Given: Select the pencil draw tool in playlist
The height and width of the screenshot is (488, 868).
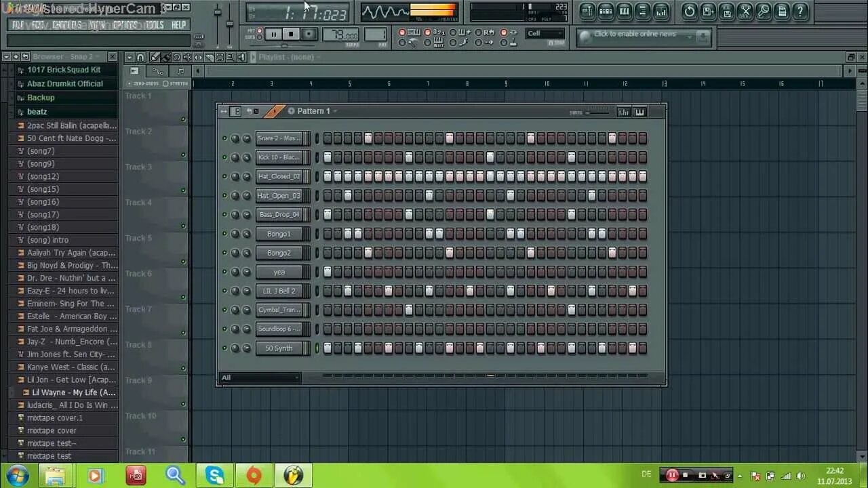Looking at the screenshot, I should pos(154,58).
